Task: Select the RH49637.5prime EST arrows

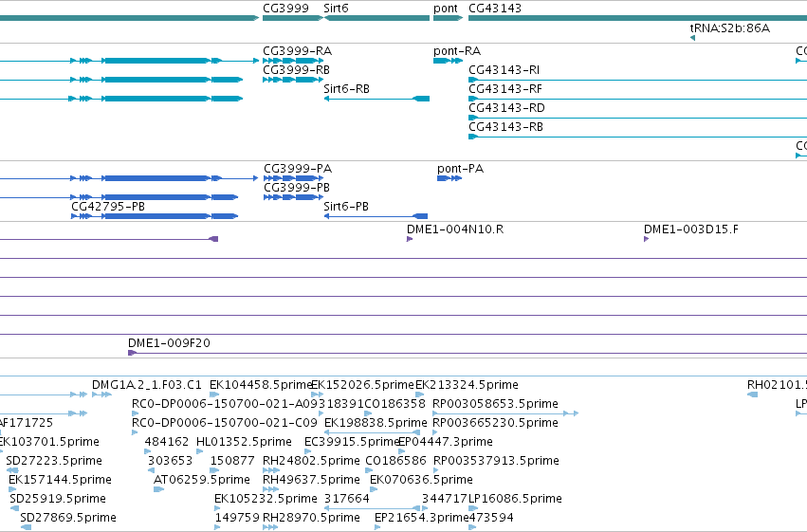Action: click(270, 489)
